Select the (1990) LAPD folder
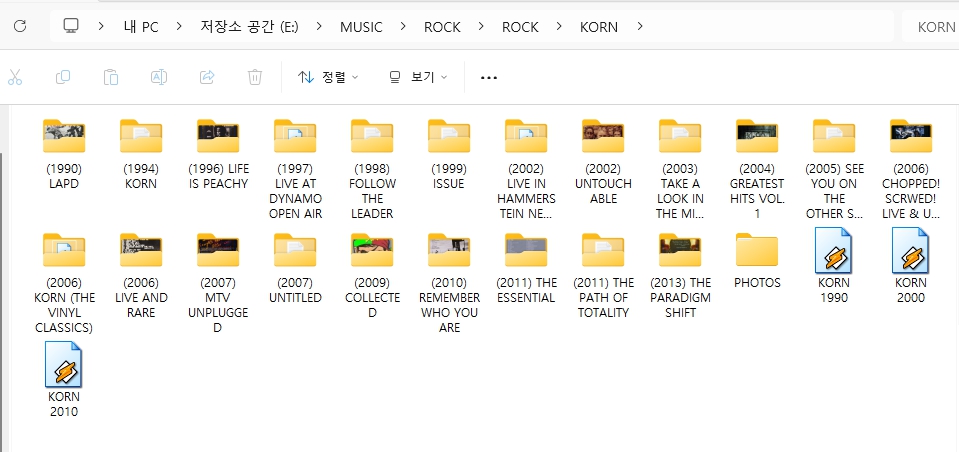959x452 pixels. click(x=64, y=155)
